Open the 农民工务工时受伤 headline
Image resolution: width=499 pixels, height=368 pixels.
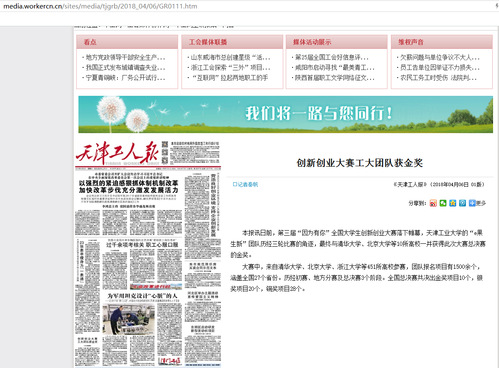tap(437, 78)
